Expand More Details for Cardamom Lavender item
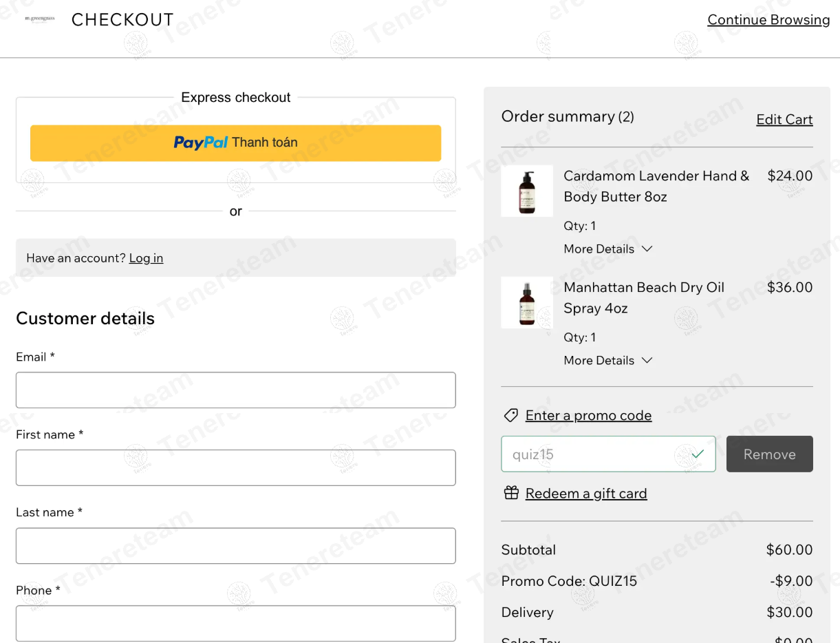Image resolution: width=840 pixels, height=643 pixels. click(607, 249)
